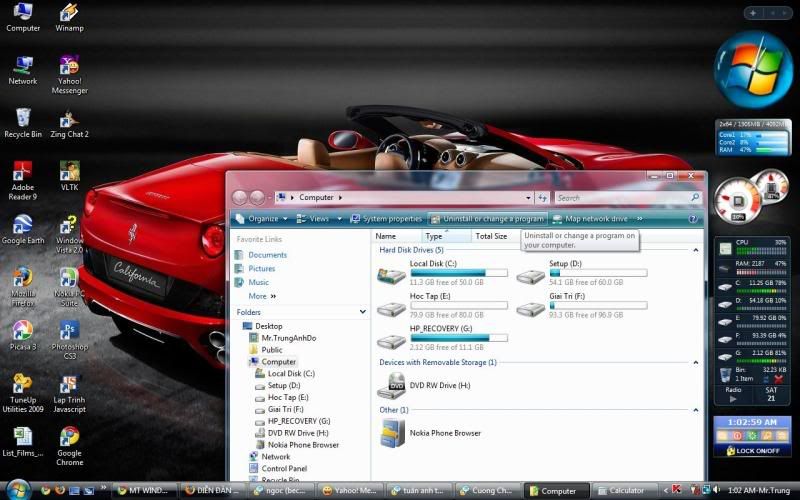Select Control Panel in the folder tree
Screen dimensions: 800x500
pyautogui.click(x=284, y=468)
